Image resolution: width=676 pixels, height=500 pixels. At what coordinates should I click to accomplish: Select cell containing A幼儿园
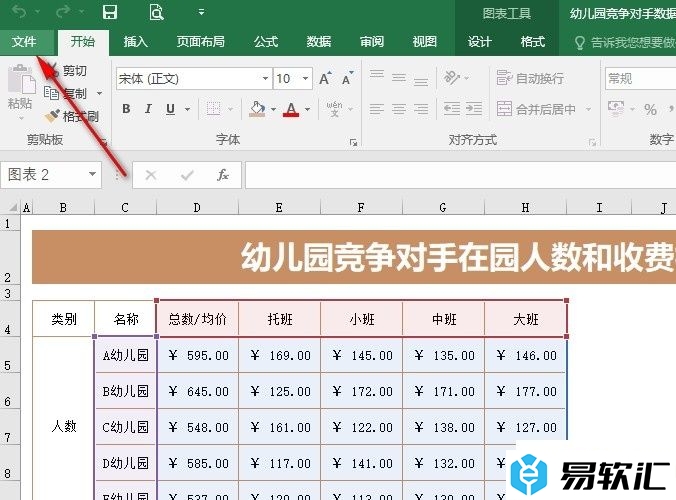tap(125, 355)
